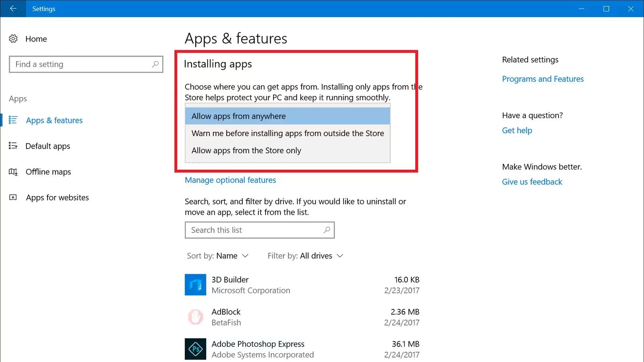
Task: Click the search magnifier icon
Action: click(155, 64)
